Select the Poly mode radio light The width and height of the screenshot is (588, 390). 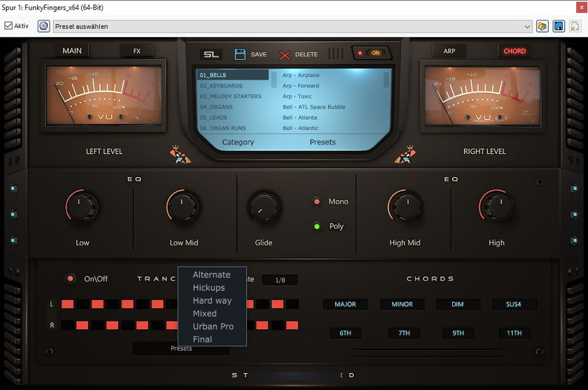pyautogui.click(x=317, y=227)
